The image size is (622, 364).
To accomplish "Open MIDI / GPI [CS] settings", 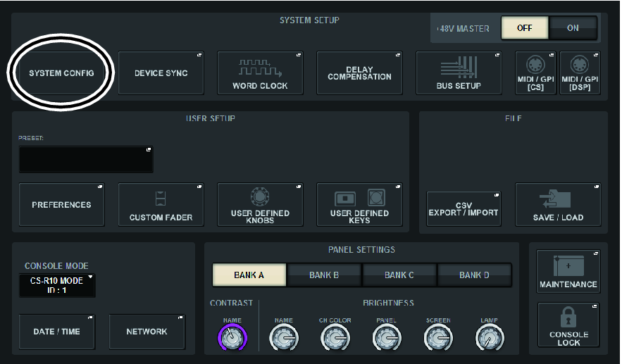I will point(535,73).
